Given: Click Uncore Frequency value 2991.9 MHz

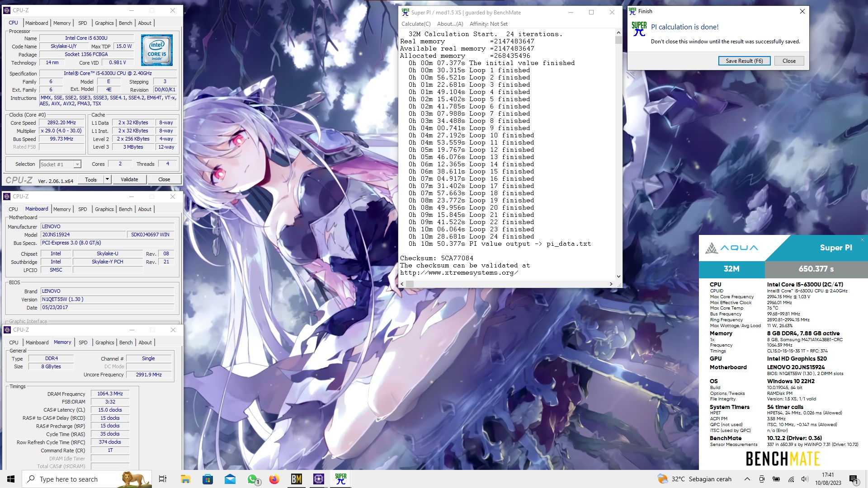Looking at the screenshot, I should tap(149, 375).
